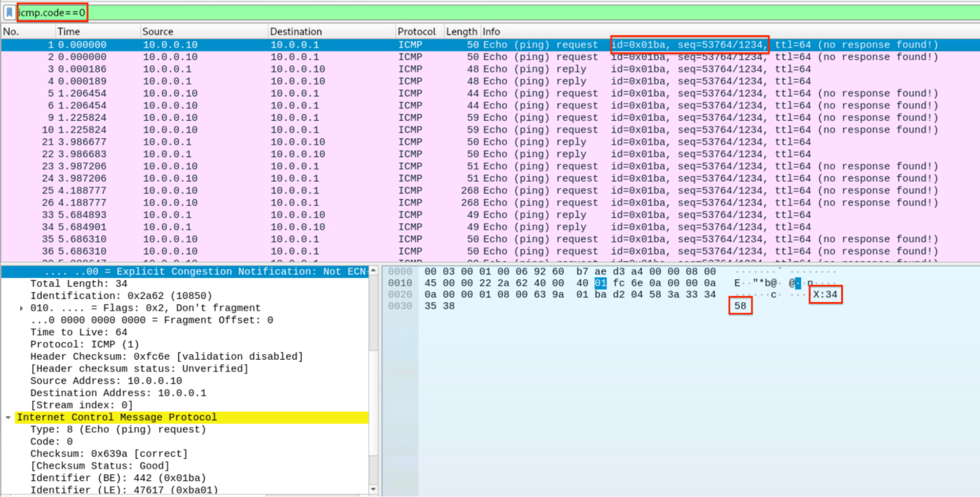The height and width of the screenshot is (497, 980).
Task: Expand the Flags: 0x2, Don't fragment row
Action: [21, 308]
